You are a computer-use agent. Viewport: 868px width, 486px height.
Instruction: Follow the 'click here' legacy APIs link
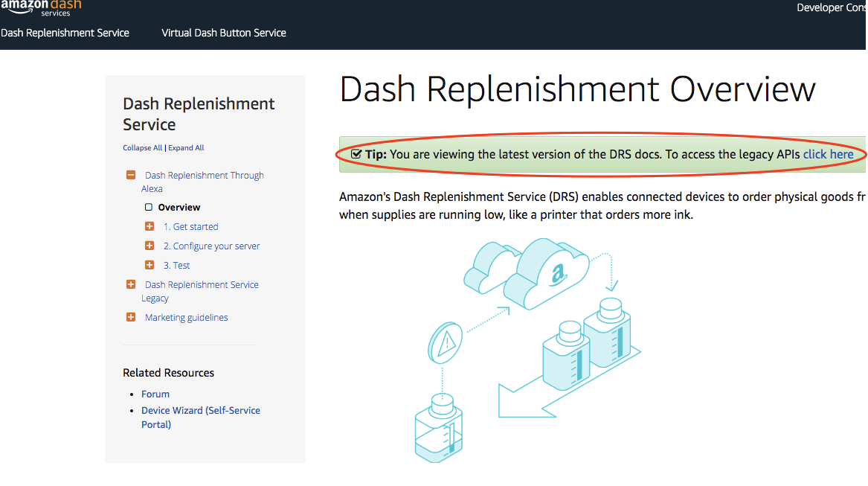(x=828, y=154)
